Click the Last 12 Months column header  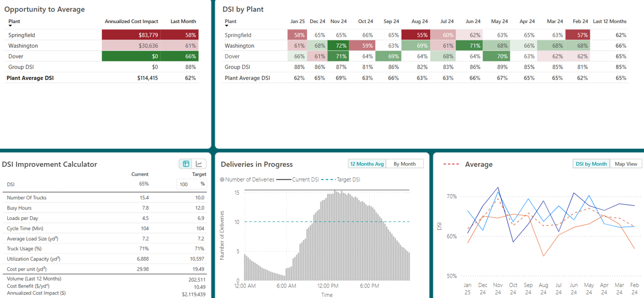coord(609,22)
